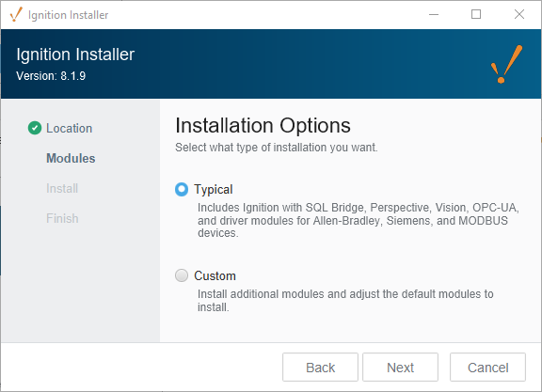Go Back to the previous step

(x=320, y=368)
